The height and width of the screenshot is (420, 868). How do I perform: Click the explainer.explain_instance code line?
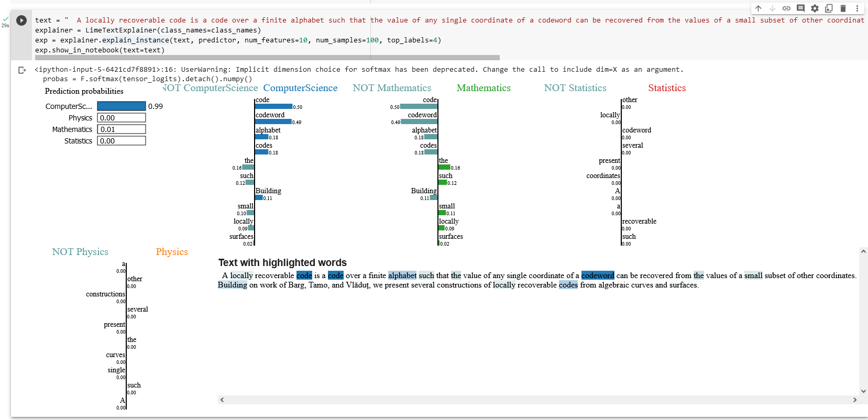click(238, 40)
